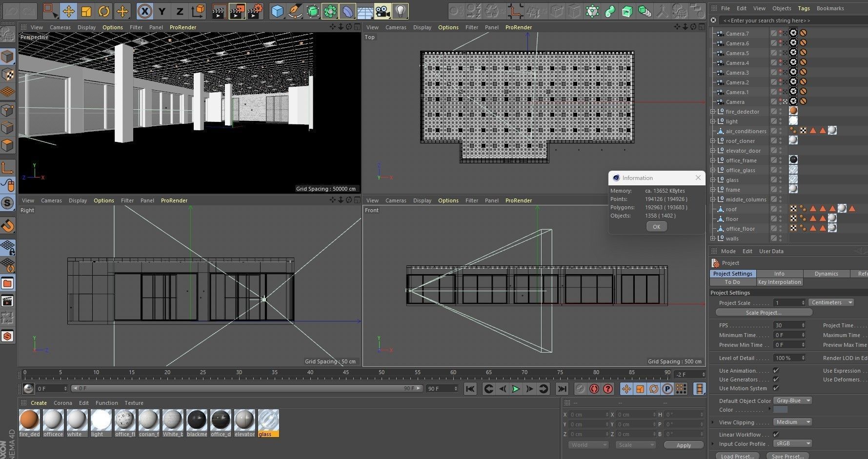Add a Camera object from toolbar
The image size is (868, 459).
tap(383, 11)
